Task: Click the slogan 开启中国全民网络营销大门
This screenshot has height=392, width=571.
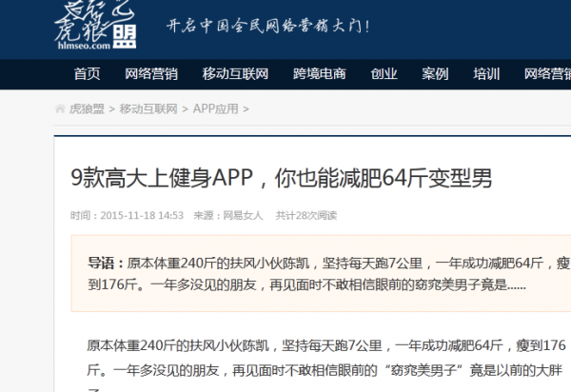Action: [x=268, y=25]
